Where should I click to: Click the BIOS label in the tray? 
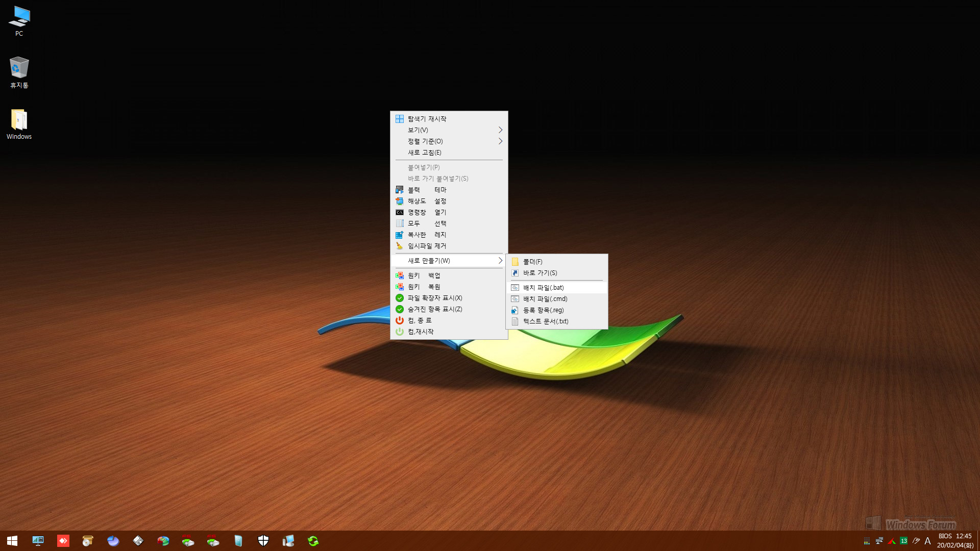[945, 536]
